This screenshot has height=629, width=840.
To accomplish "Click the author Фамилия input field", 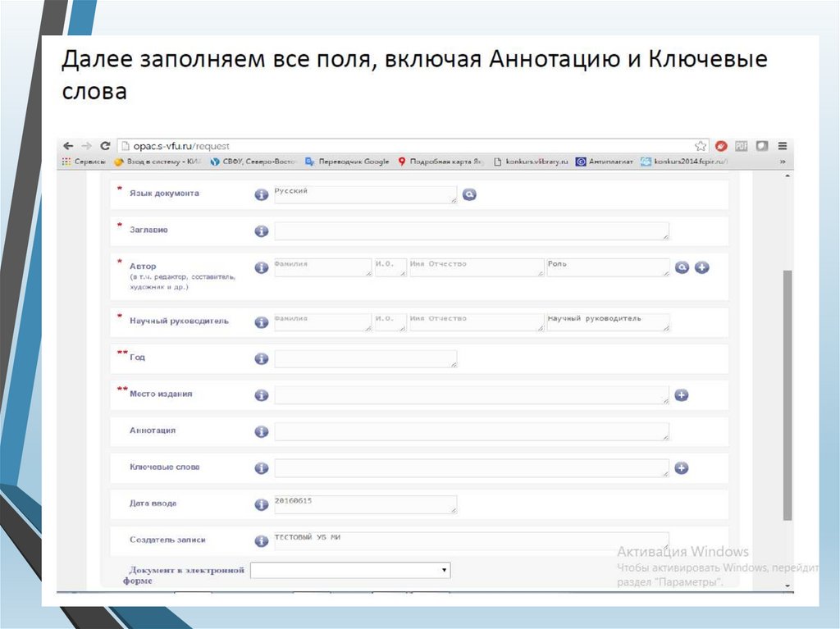I will coord(322,267).
